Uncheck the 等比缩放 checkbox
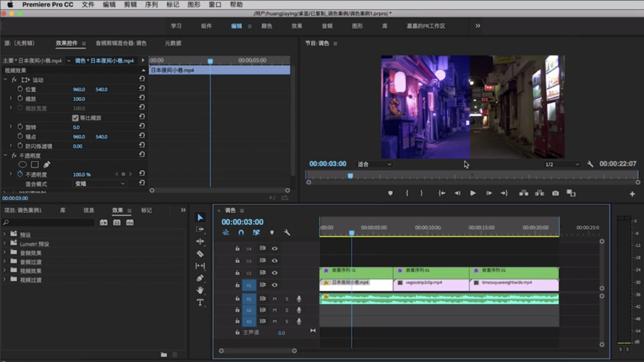The height and width of the screenshot is (362, 644). (75, 118)
